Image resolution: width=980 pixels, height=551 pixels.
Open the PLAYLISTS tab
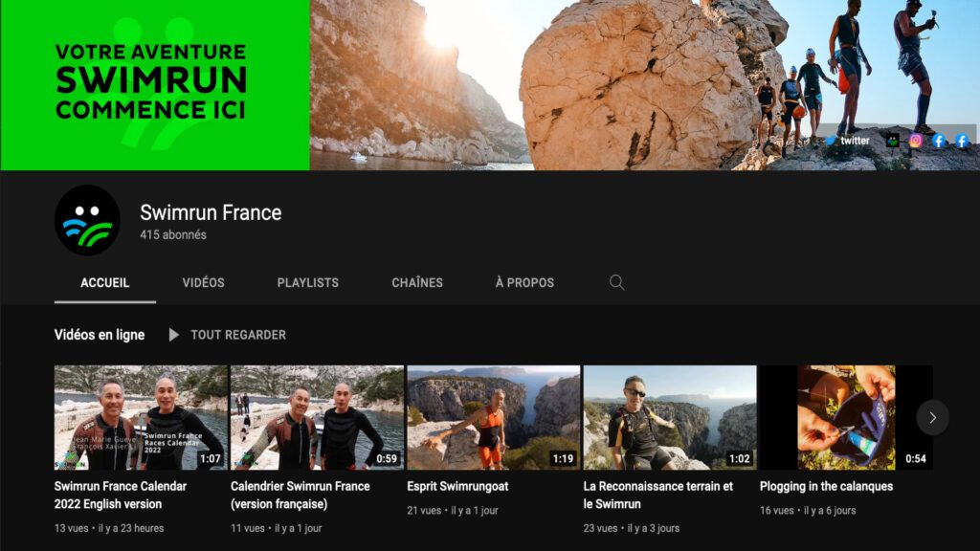308,283
